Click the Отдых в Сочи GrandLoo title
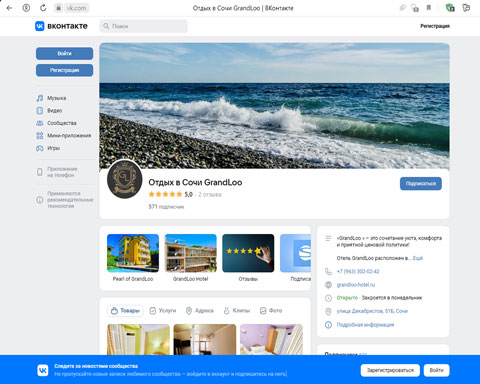 click(x=195, y=182)
